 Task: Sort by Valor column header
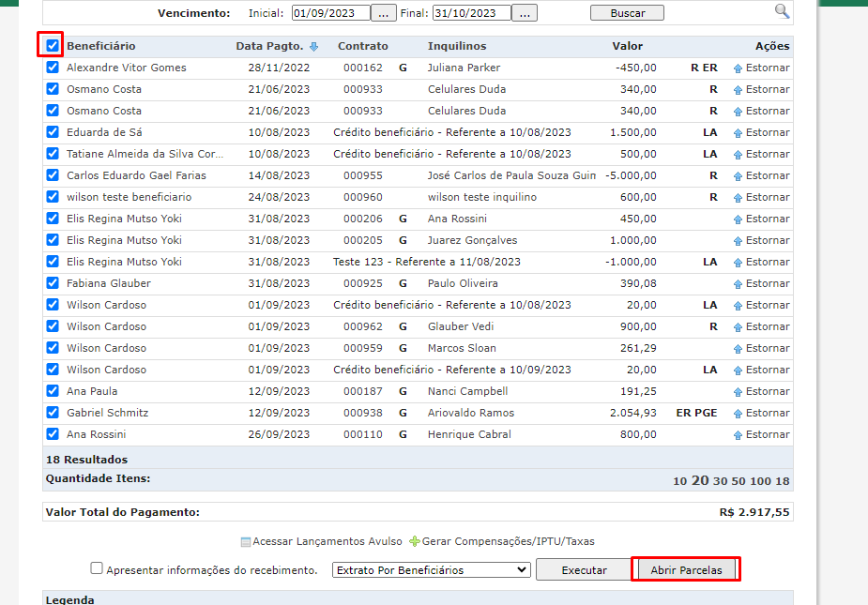(x=627, y=46)
